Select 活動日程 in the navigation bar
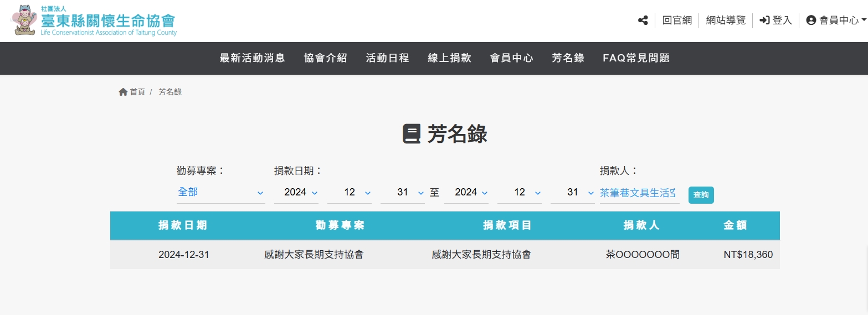This screenshot has height=315, width=868. [x=387, y=58]
